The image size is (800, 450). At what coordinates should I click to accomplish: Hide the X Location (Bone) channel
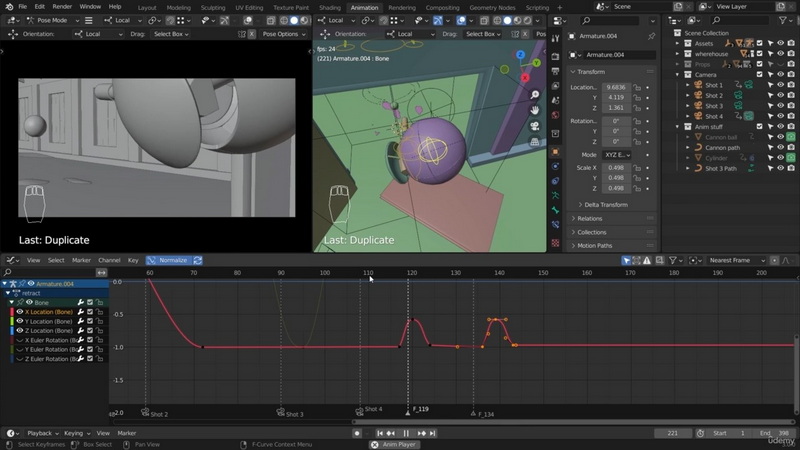tap(20, 312)
